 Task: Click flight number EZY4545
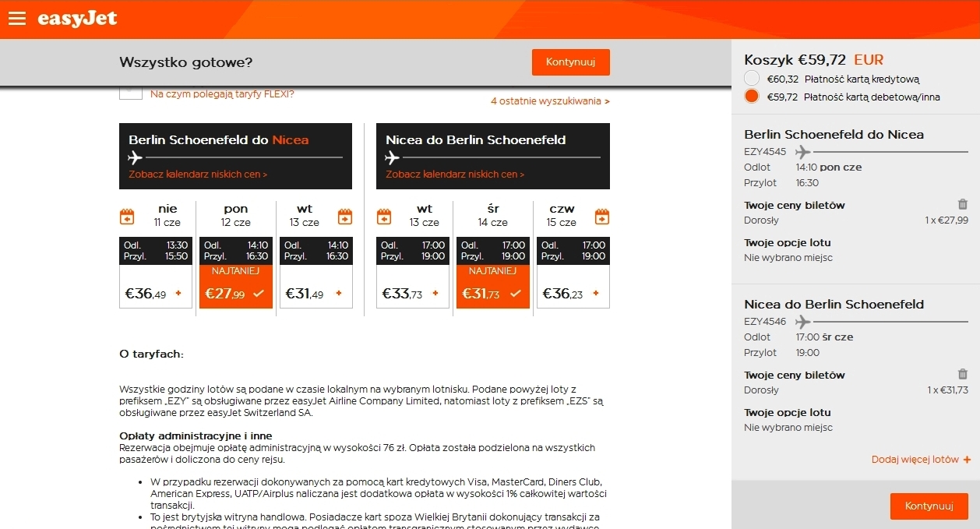[765, 152]
